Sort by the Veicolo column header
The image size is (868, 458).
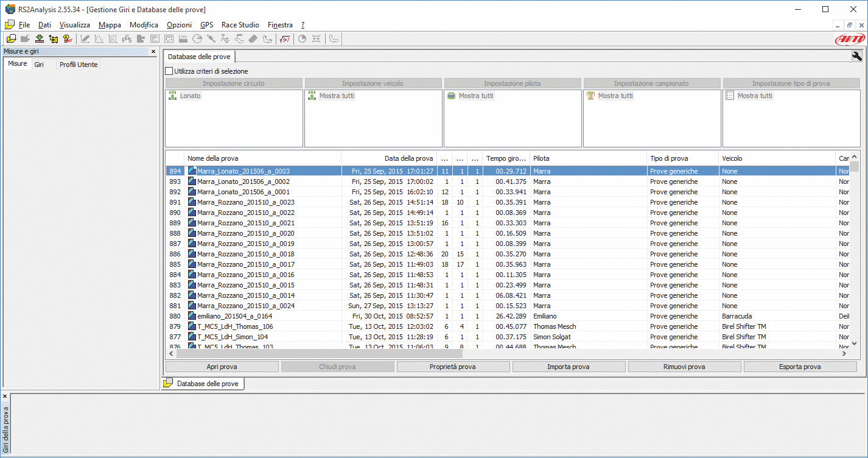777,158
